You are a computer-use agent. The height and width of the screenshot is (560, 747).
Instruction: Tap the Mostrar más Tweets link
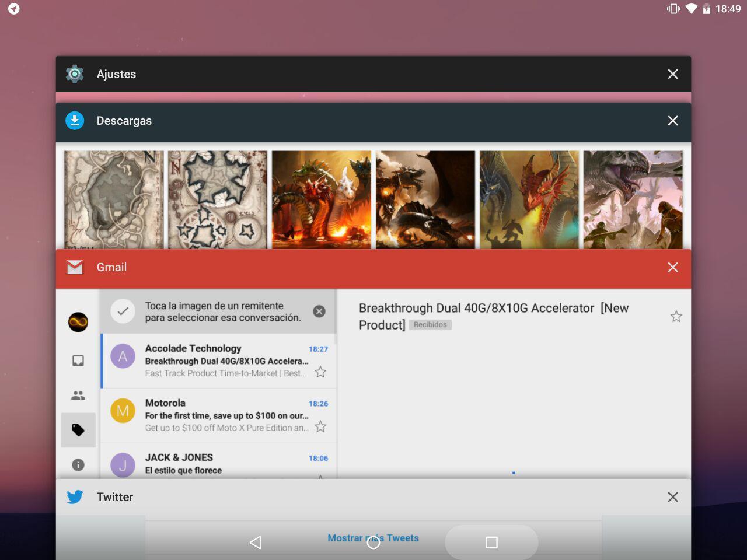tap(373, 538)
